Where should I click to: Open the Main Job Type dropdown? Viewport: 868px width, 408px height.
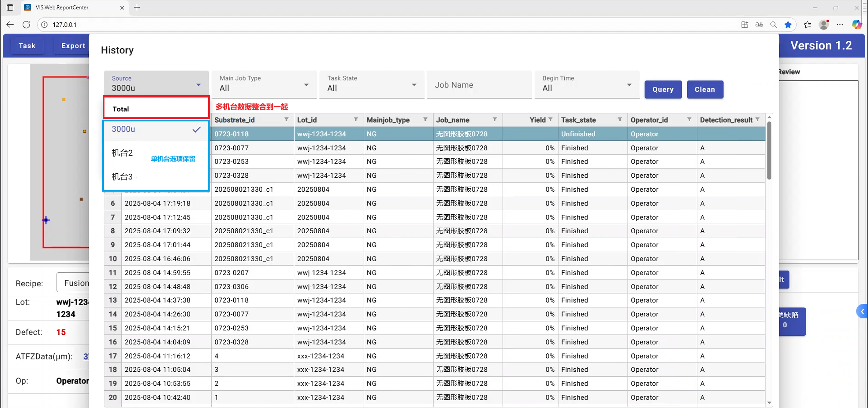coord(264,85)
